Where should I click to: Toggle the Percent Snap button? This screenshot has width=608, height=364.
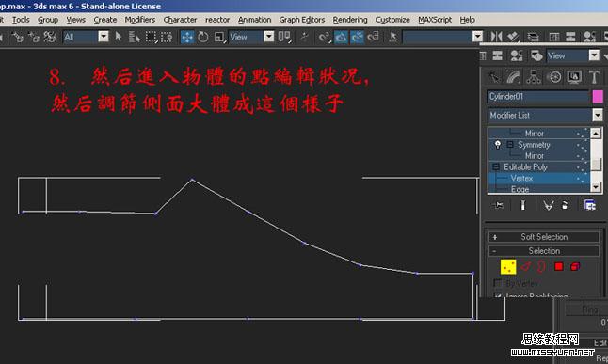(x=357, y=38)
